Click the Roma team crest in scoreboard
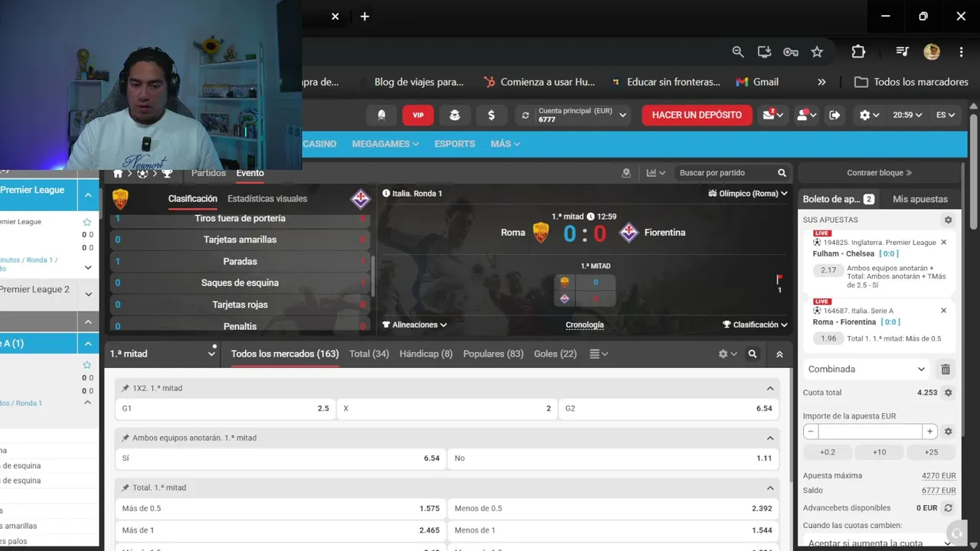The image size is (980, 551). tap(541, 233)
